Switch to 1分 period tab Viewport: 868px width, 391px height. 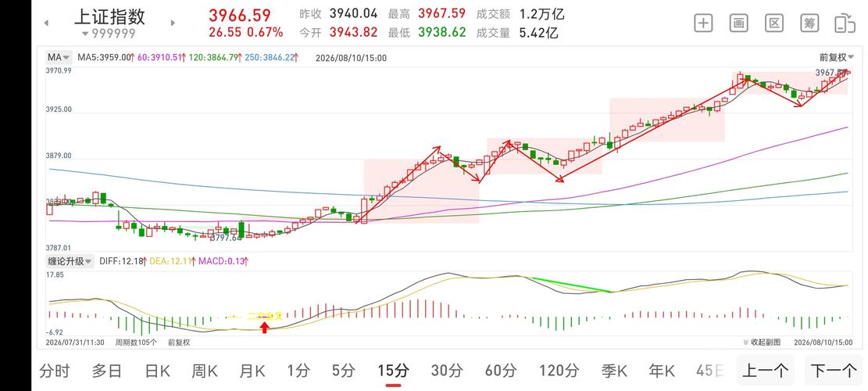298,371
